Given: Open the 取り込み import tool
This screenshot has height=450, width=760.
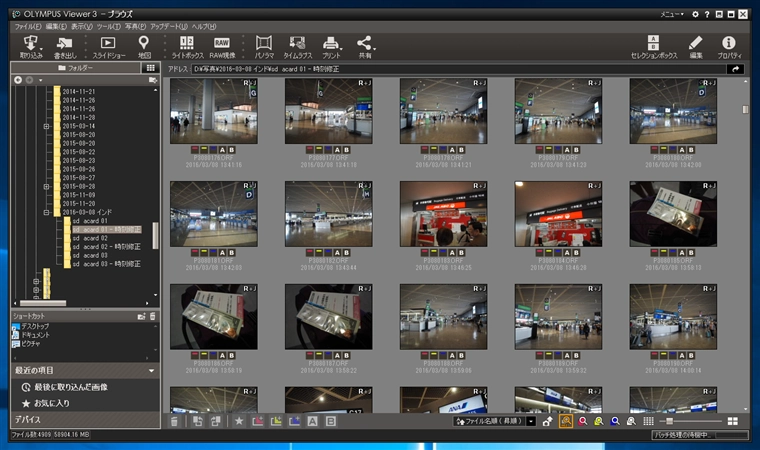Looking at the screenshot, I should (x=31, y=47).
